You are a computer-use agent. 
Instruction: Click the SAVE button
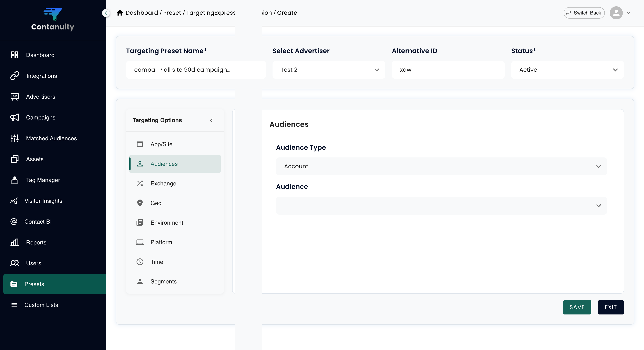577,307
